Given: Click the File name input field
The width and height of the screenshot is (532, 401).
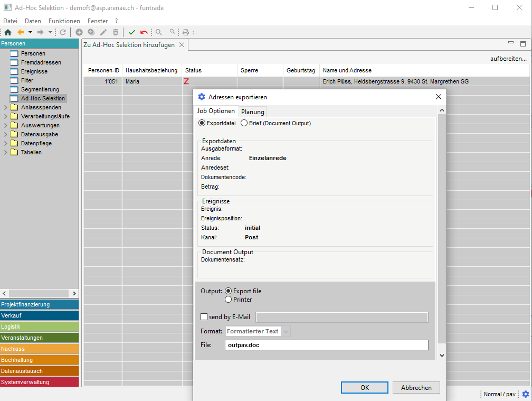Looking at the screenshot, I should click(x=327, y=345).
